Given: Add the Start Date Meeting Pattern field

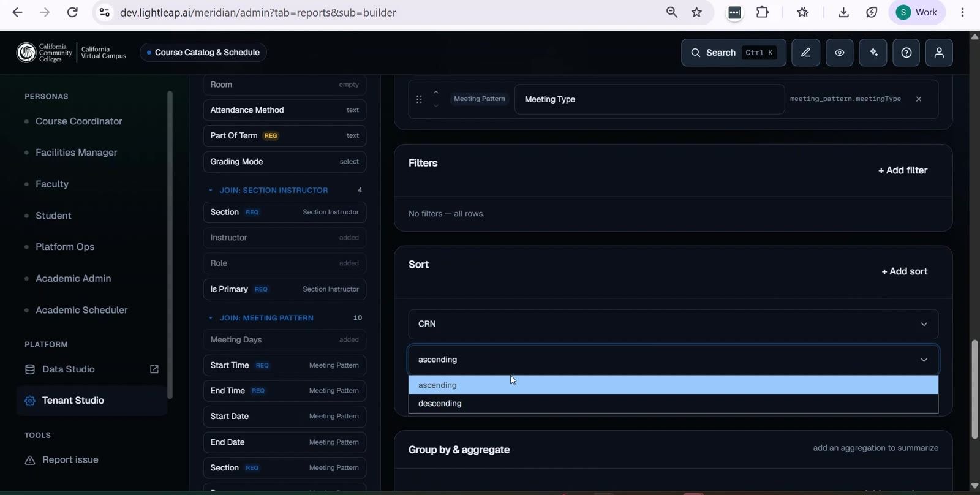Looking at the screenshot, I should tap(285, 417).
